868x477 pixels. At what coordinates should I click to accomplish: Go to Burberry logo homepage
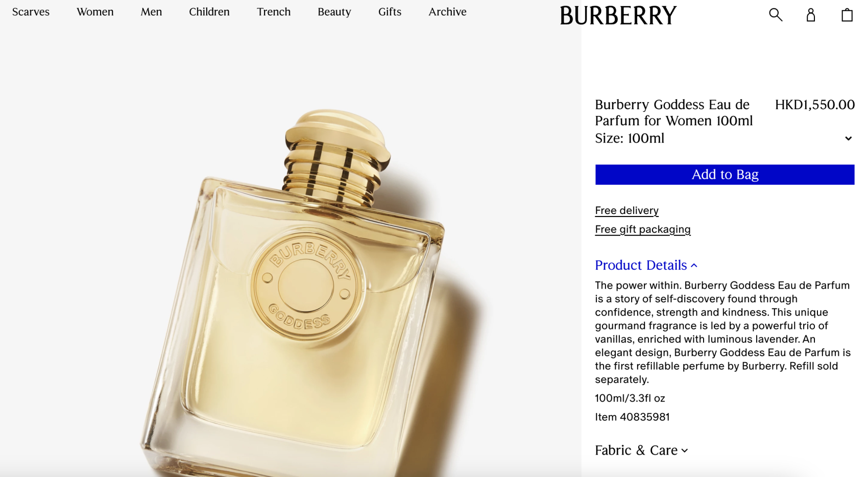point(618,15)
